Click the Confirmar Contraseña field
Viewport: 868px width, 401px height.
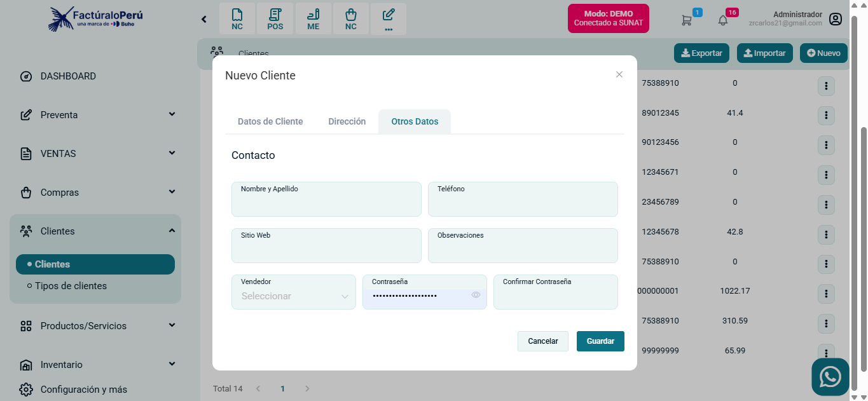(555, 296)
